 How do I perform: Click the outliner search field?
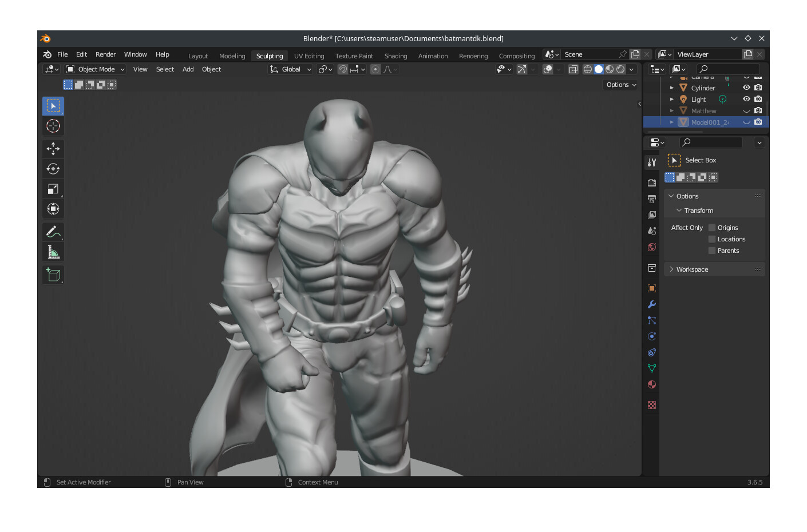pyautogui.click(x=728, y=69)
